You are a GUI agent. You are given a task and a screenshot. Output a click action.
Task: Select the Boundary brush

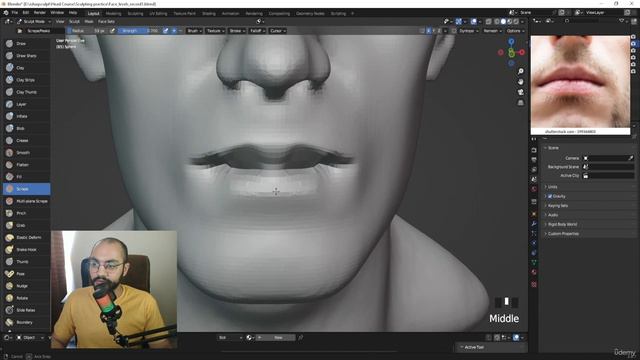point(27,322)
